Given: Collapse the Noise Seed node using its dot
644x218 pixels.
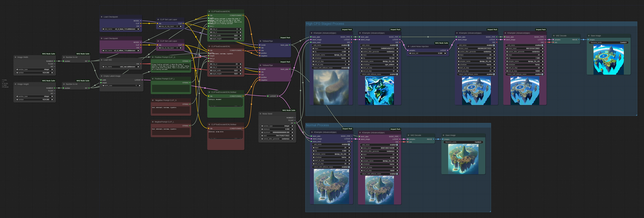Looking at the screenshot, I should point(260,114).
